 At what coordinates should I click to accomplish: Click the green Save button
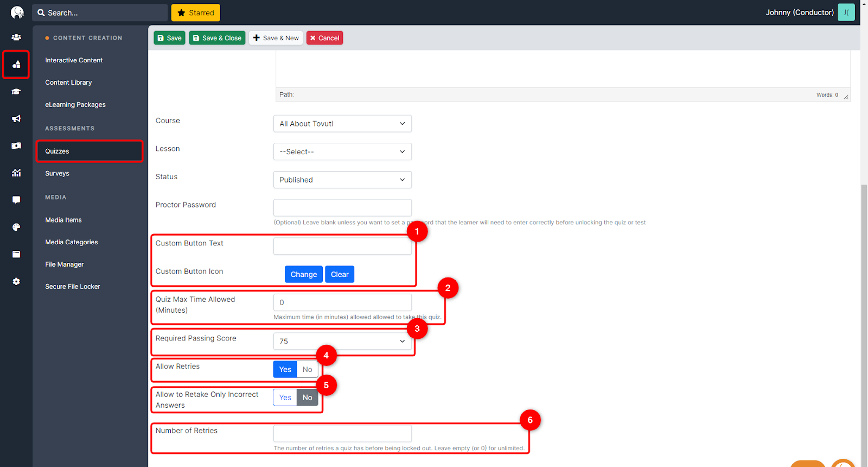169,38
